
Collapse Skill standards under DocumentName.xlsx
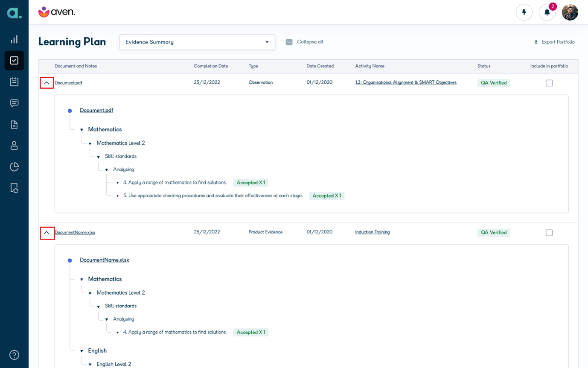98,307
